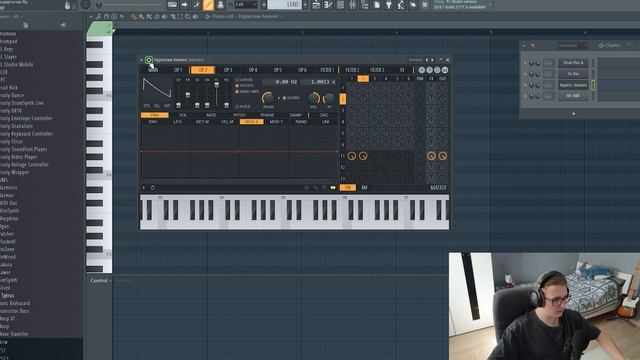This screenshot has height=360, width=640.
Task: Click the highlighted orange link toolbar icon
Action: click(x=208, y=5)
